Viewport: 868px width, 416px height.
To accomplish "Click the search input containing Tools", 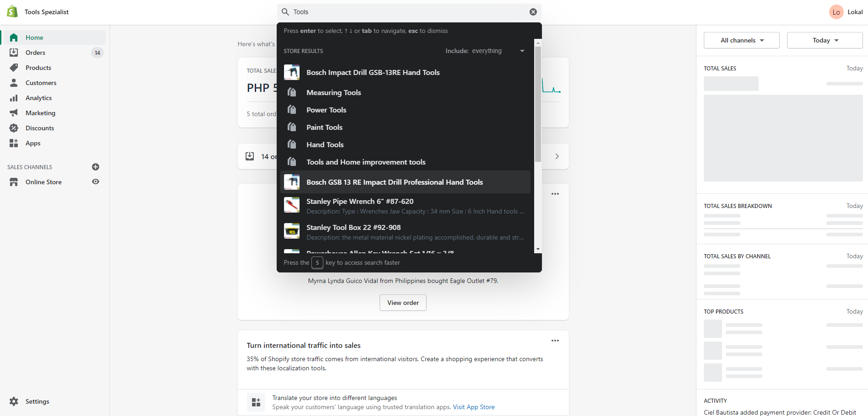I will tap(409, 12).
